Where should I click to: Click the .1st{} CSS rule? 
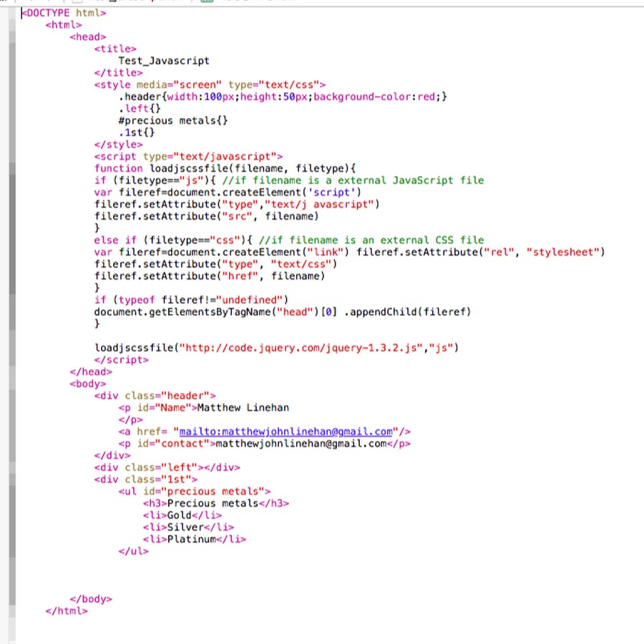[137, 132]
